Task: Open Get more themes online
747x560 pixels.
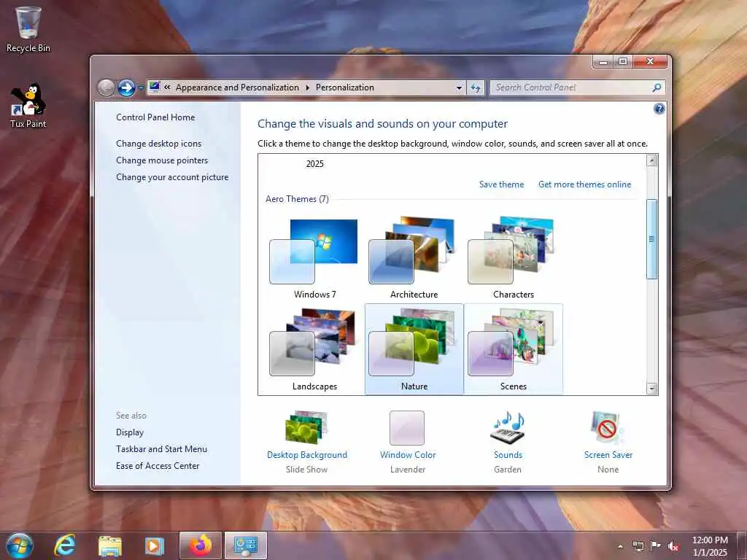Action: [x=584, y=184]
